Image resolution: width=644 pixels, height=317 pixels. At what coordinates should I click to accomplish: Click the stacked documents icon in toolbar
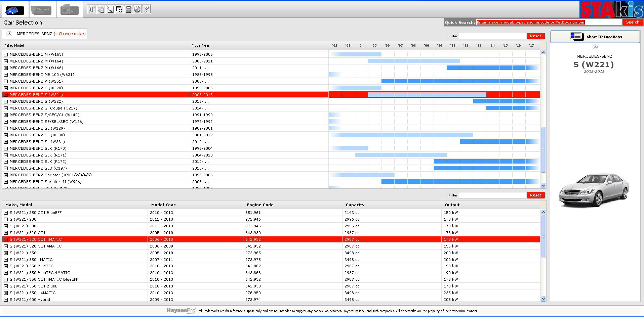pyautogui.click(x=101, y=9)
